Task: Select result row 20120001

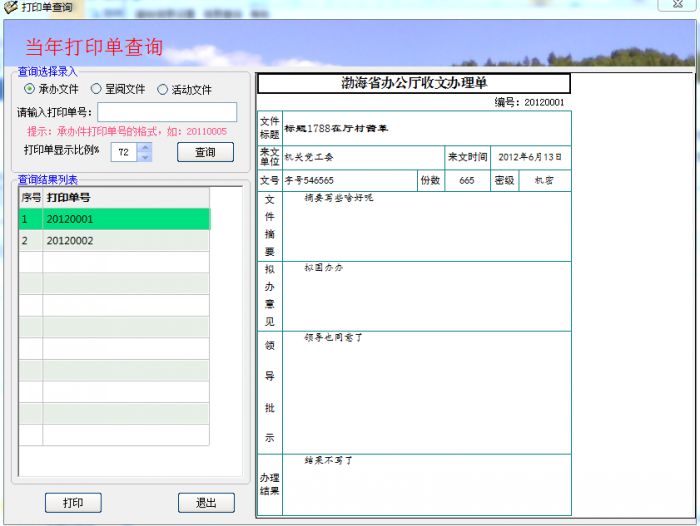Action: tap(114, 219)
